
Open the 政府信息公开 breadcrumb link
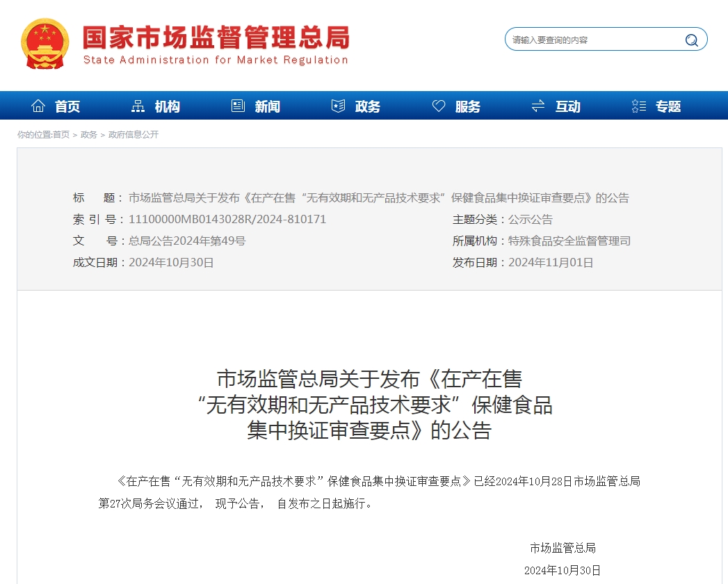coord(133,134)
